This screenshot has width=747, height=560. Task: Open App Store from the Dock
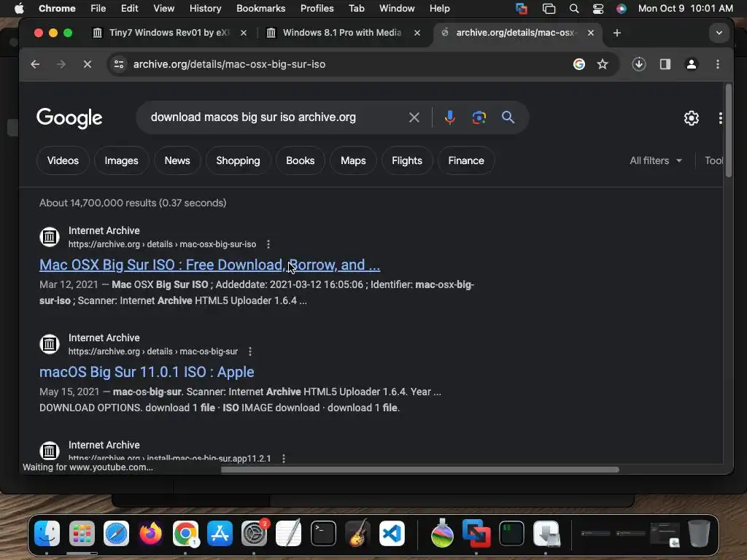coord(220,533)
